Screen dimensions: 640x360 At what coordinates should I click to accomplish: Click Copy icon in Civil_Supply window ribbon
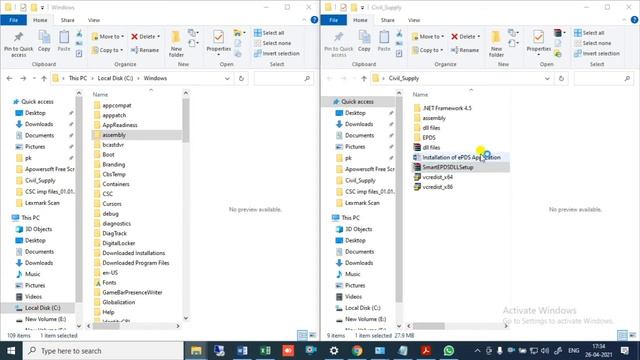[364, 41]
